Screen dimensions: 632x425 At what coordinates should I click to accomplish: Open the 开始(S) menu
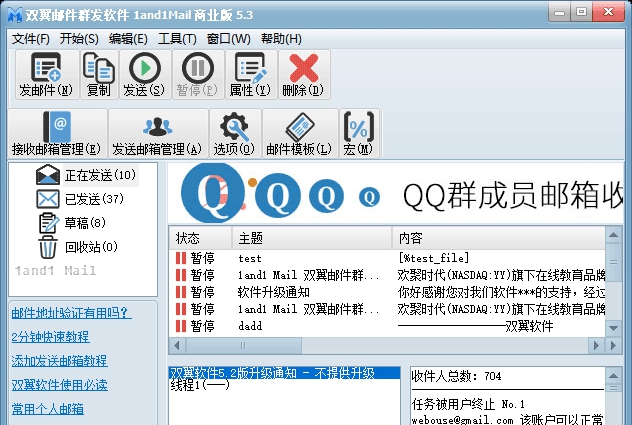tap(79, 39)
